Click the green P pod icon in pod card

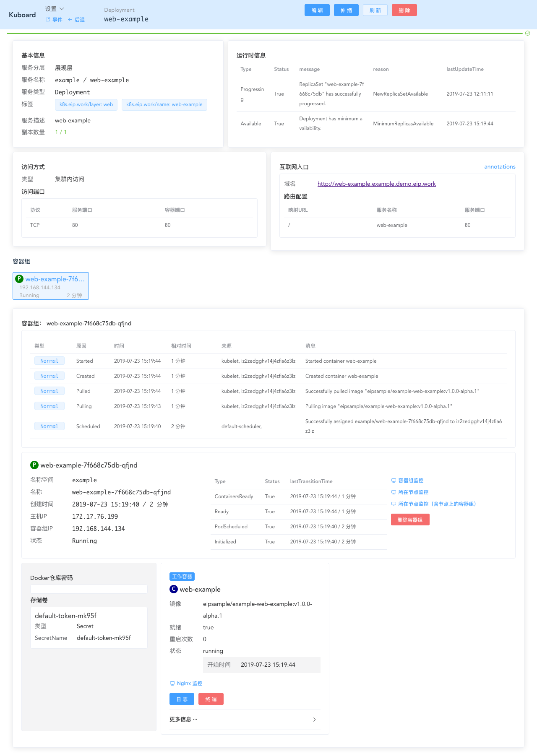(19, 279)
